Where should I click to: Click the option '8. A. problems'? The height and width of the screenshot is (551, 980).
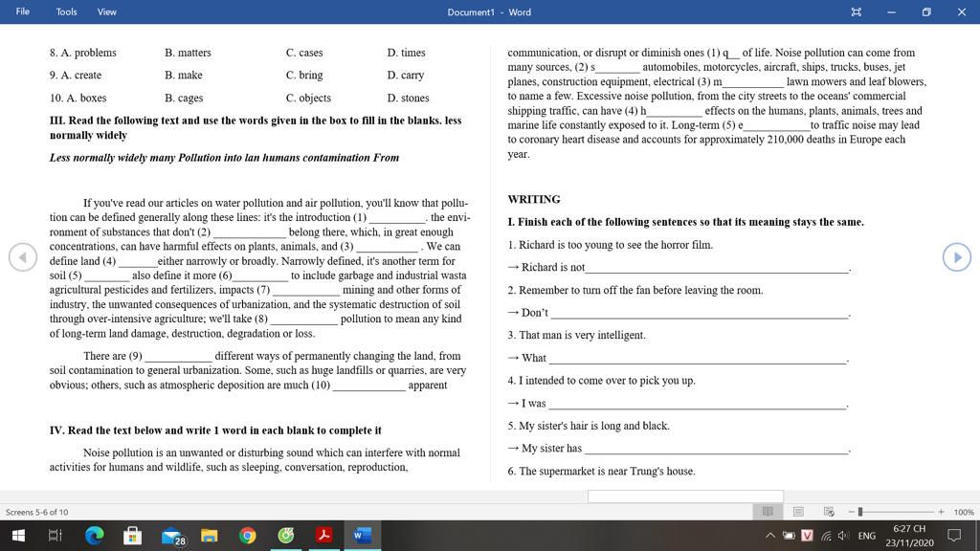pyautogui.click(x=83, y=53)
